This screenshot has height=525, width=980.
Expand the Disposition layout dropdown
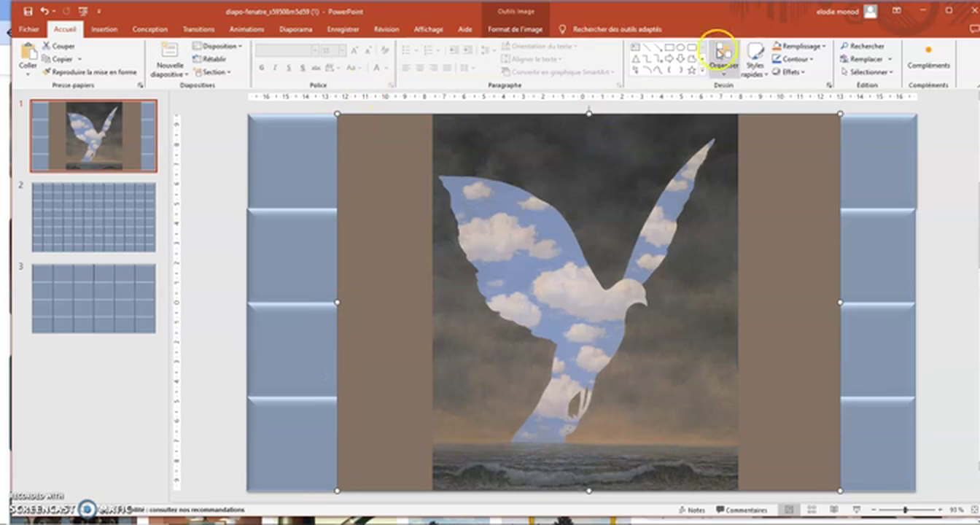click(217, 46)
